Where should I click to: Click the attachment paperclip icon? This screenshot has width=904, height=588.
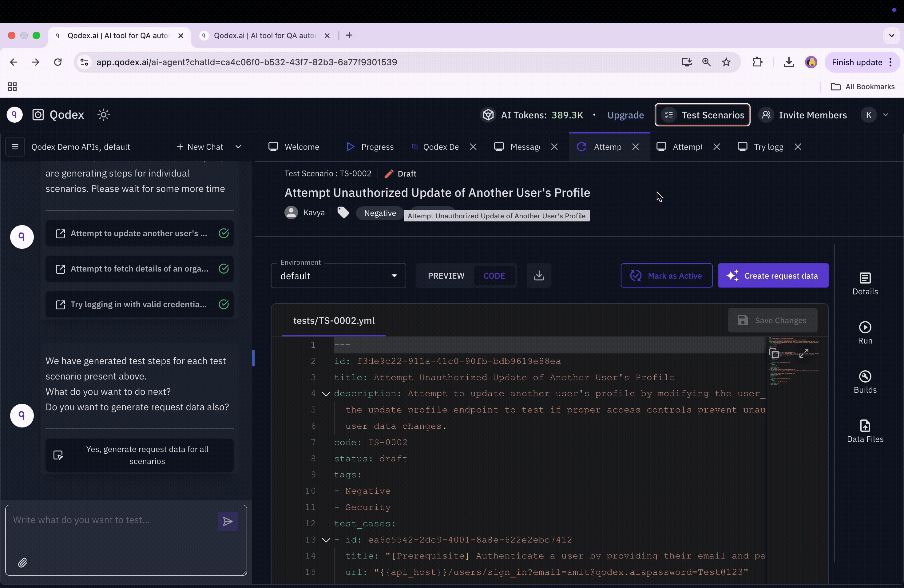click(x=23, y=562)
